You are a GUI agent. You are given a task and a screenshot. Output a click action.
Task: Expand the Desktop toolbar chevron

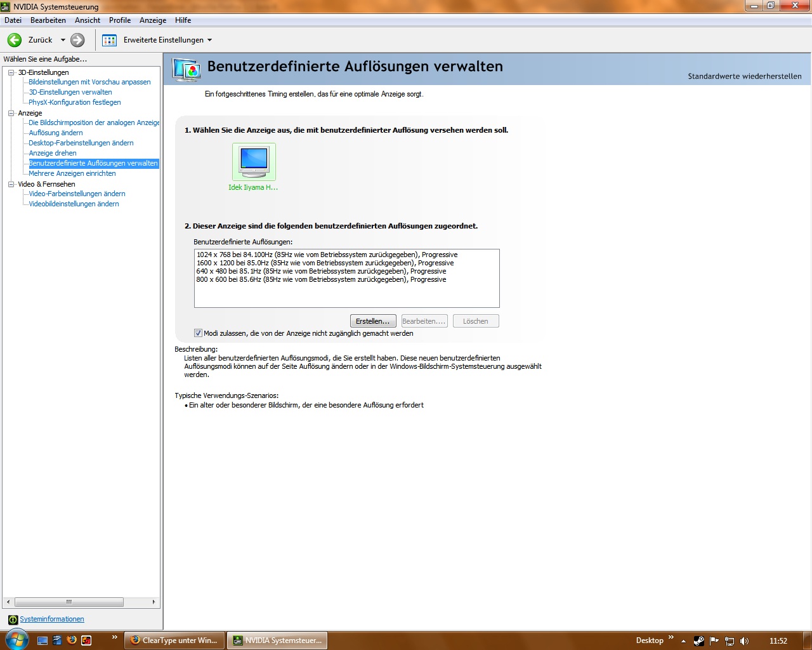[671, 637]
